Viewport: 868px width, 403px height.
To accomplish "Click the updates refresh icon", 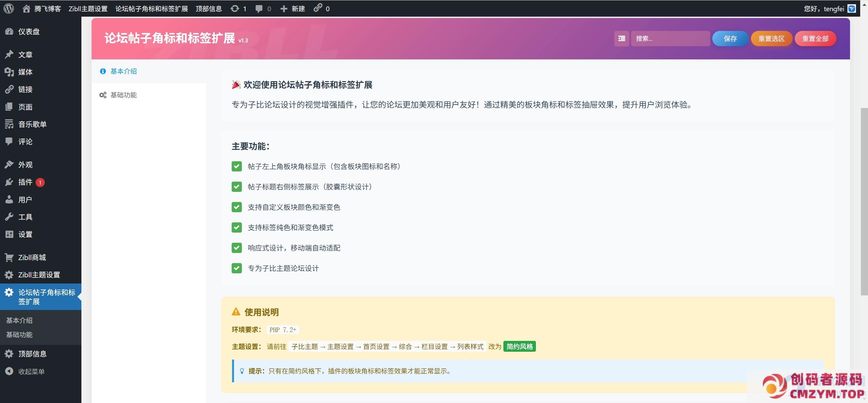I will pos(235,8).
